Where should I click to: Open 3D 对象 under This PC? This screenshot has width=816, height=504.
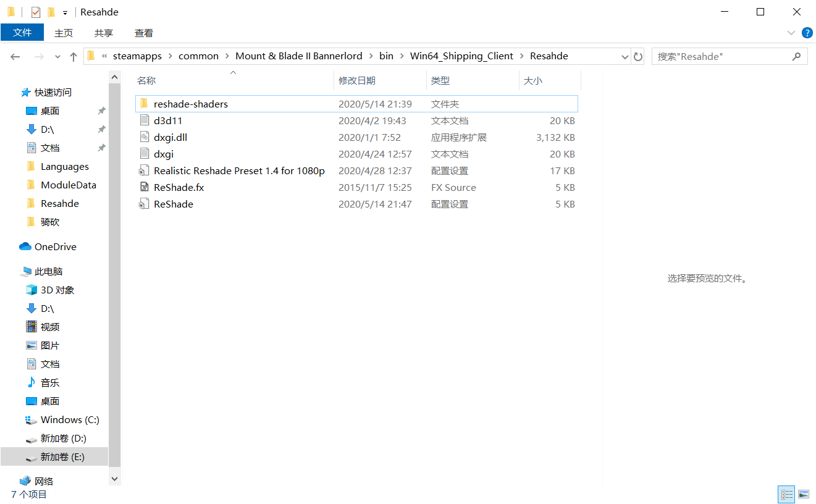[x=57, y=290]
